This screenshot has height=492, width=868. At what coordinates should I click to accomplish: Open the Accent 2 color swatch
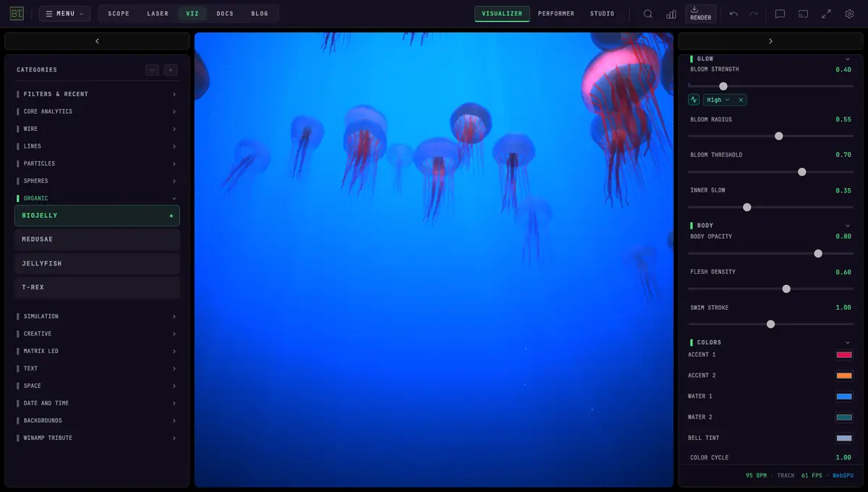844,376
